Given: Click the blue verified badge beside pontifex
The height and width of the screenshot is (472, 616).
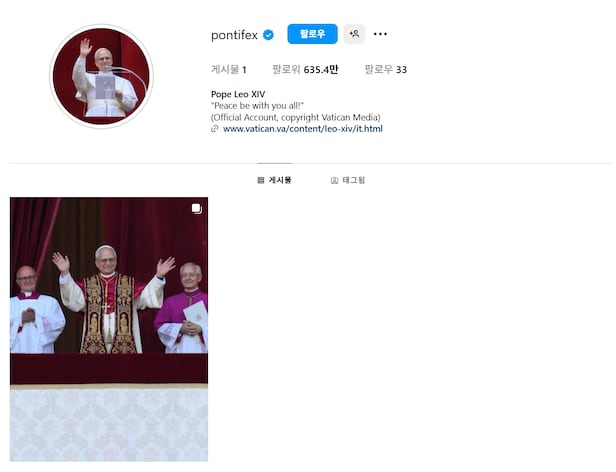Looking at the screenshot, I should tap(268, 35).
